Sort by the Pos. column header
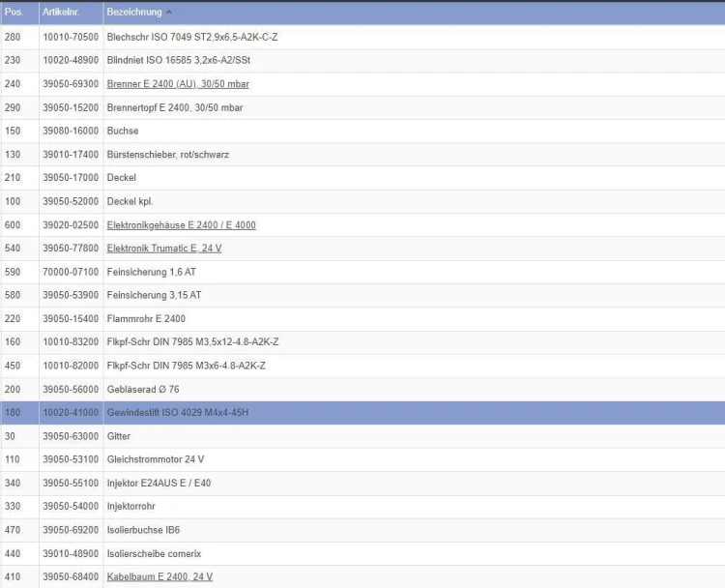Viewport: 725px width, 588px height. [14, 12]
